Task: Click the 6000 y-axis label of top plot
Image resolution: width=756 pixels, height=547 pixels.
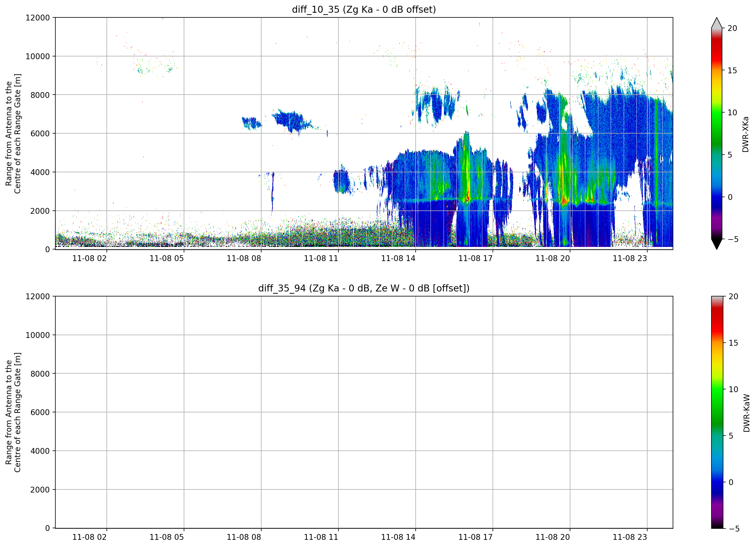Action: [40, 134]
